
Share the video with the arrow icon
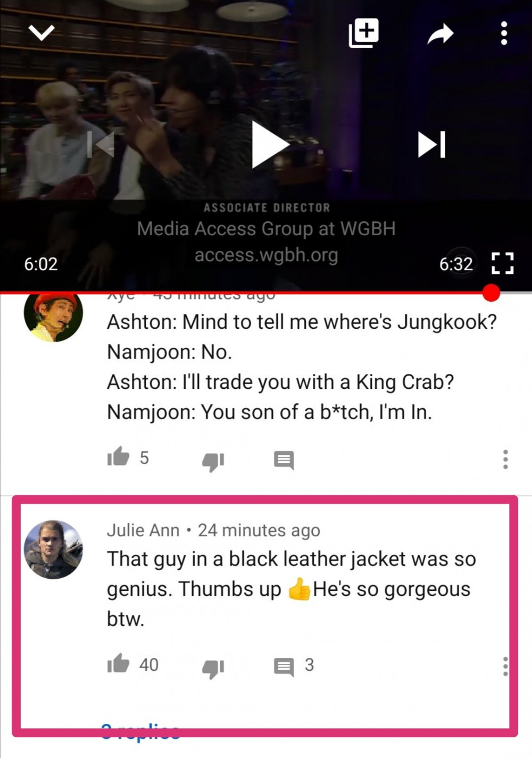coord(440,34)
